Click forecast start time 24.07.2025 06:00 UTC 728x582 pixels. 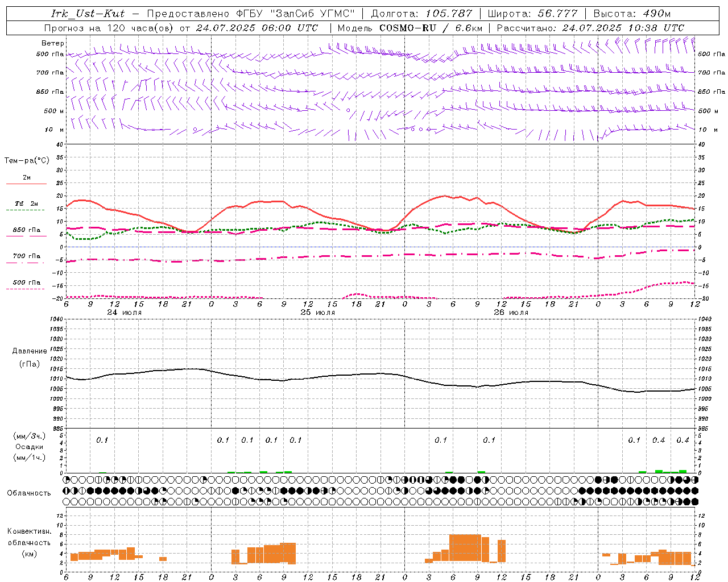click(x=257, y=27)
